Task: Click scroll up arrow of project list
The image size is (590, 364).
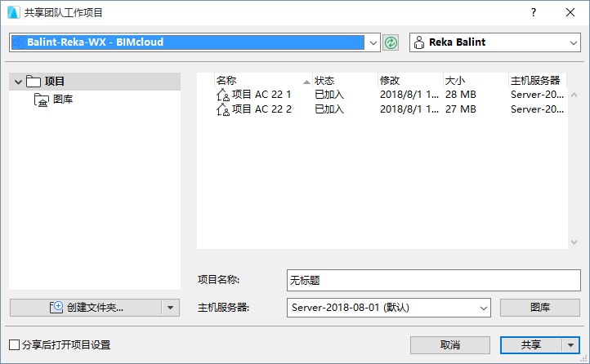Action: pyautogui.click(x=574, y=95)
